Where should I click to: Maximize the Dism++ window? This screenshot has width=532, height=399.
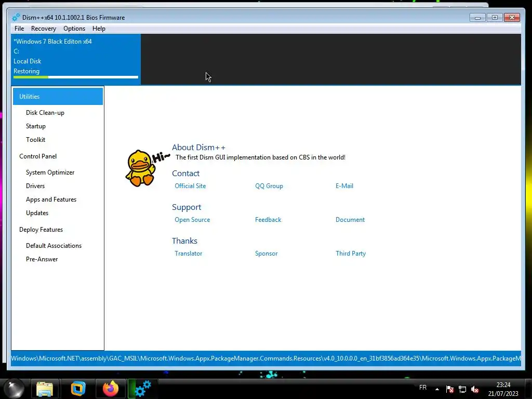tap(495, 17)
